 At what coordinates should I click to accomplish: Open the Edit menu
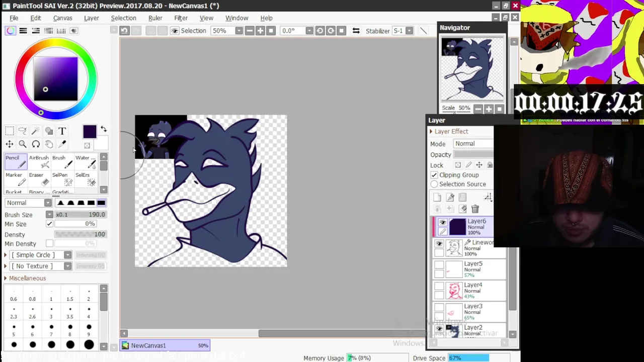[35, 18]
